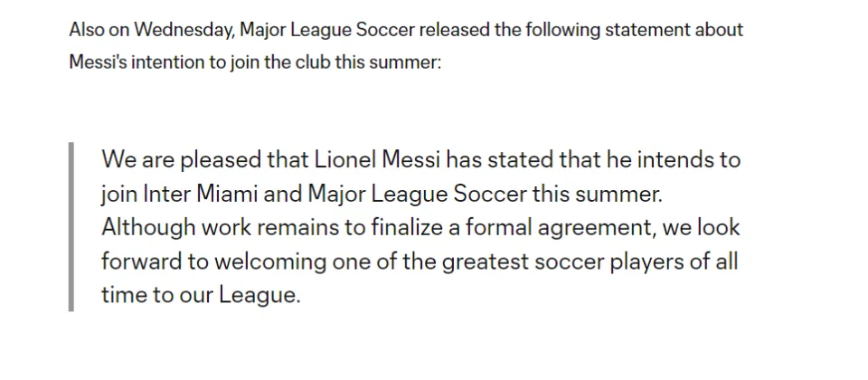Click the name "Lionel Messi" in the quote

click(378, 160)
